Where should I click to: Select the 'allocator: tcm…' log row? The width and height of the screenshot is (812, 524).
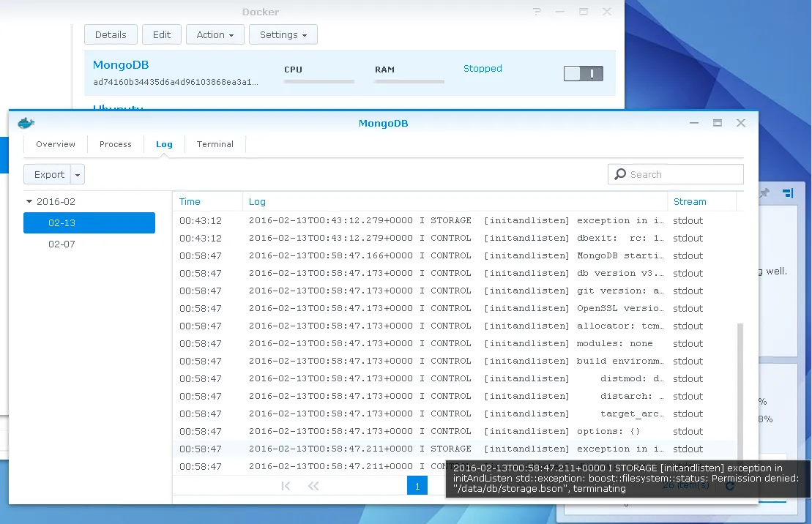[x=454, y=326]
